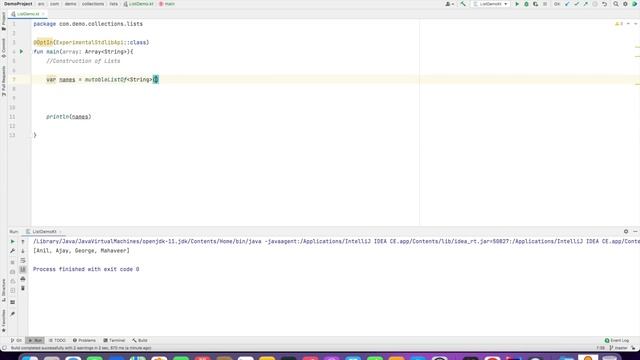Click the names variable on line 7

(x=67, y=80)
